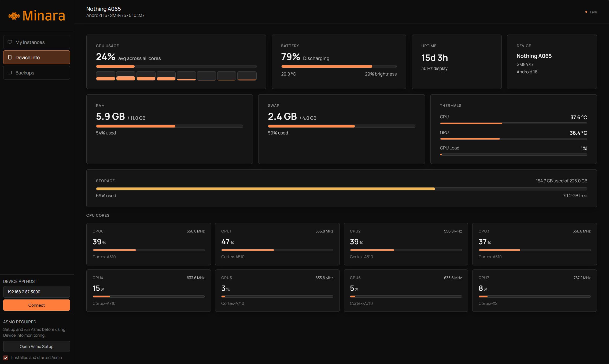
Task: Click the archive icon beside Backups
Action: (10, 73)
